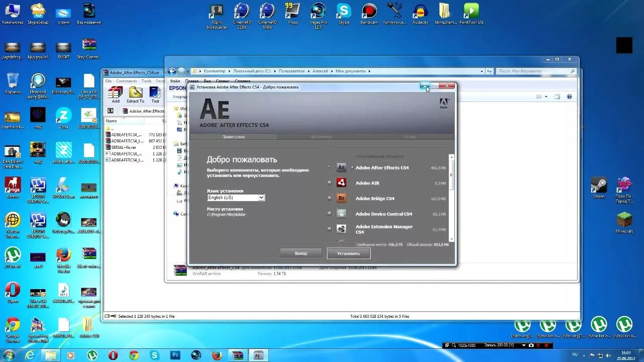Open the Steam desktop shortcut

599,188
